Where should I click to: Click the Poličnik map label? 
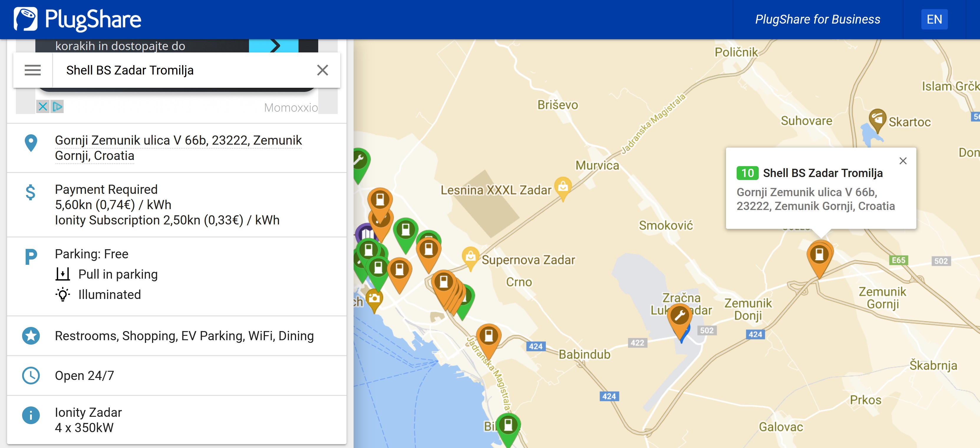736,52
